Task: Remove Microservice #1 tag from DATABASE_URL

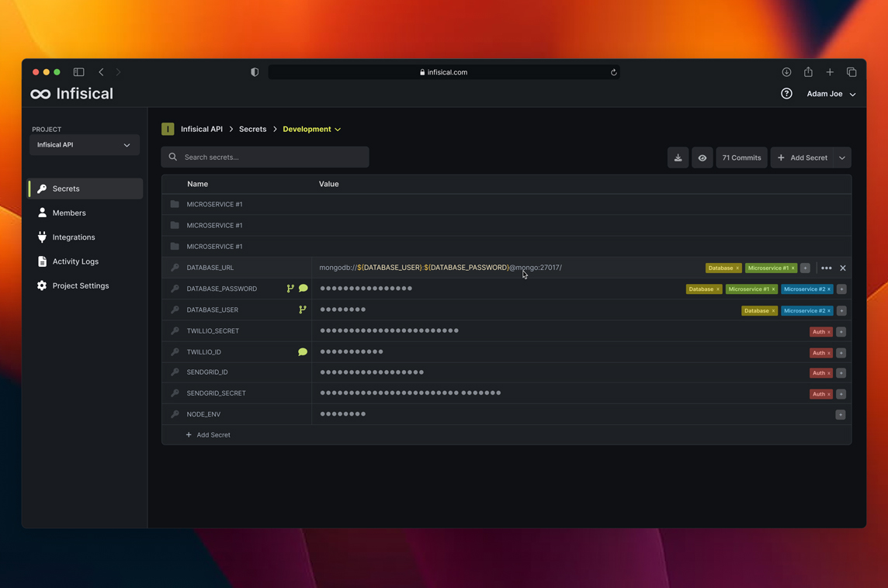Action: (x=793, y=268)
